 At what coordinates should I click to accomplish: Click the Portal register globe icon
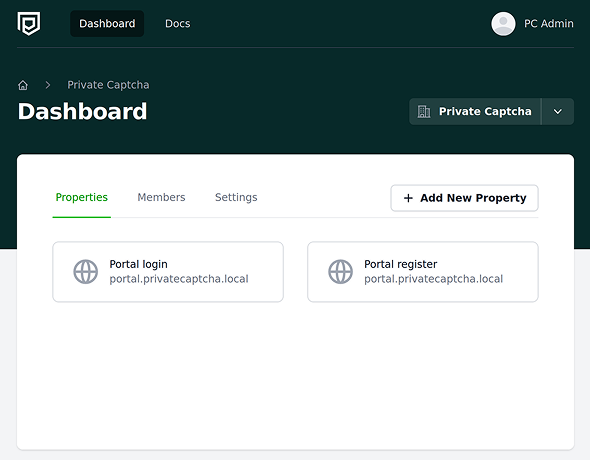click(340, 272)
